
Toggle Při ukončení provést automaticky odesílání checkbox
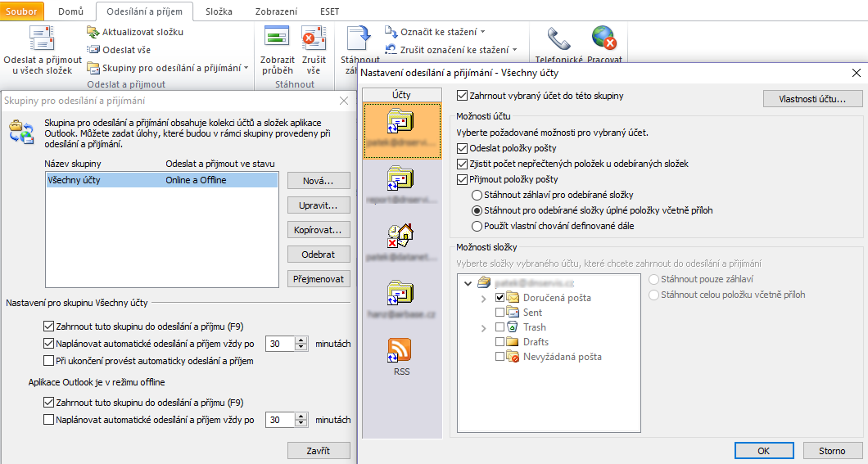(x=48, y=361)
